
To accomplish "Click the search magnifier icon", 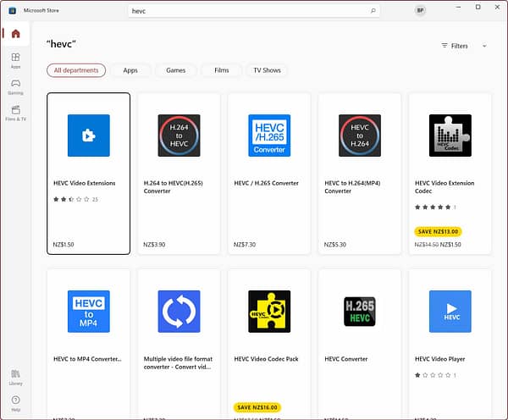I will (373, 11).
